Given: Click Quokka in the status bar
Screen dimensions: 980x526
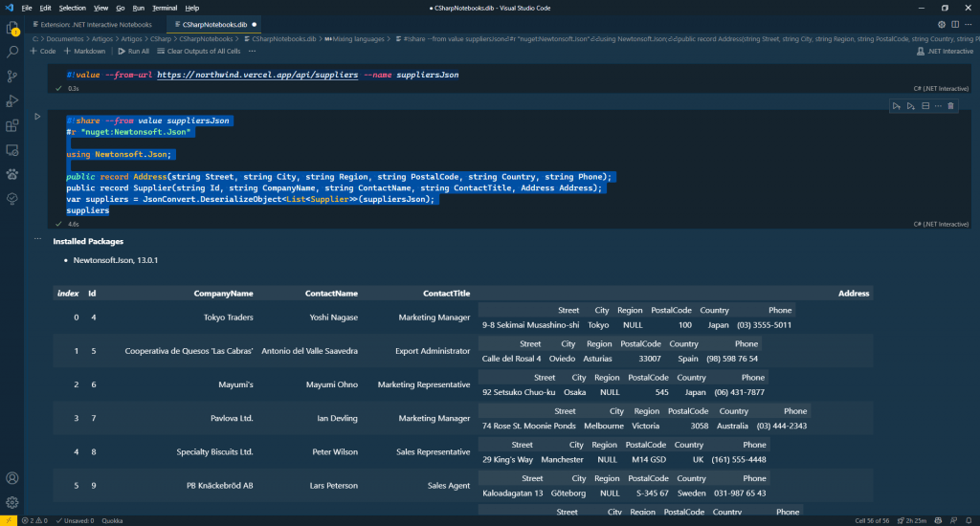Looking at the screenshot, I should click(x=113, y=520).
